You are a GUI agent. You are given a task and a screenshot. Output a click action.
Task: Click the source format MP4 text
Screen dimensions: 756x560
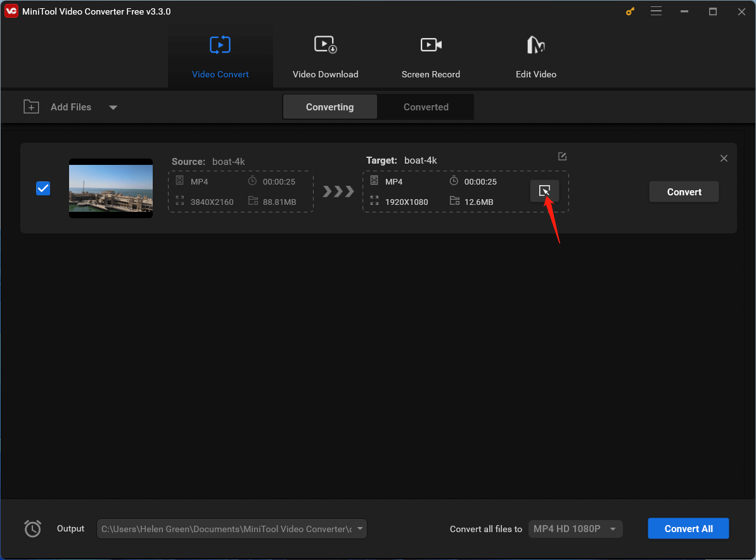click(199, 182)
